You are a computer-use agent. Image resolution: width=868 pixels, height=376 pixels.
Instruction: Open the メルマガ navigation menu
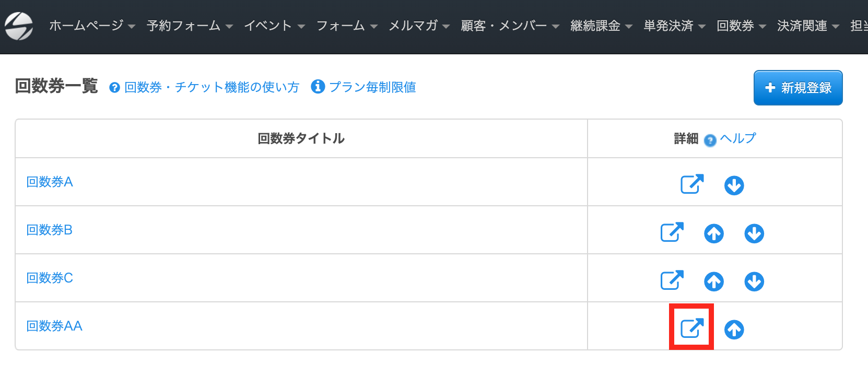[x=419, y=26]
